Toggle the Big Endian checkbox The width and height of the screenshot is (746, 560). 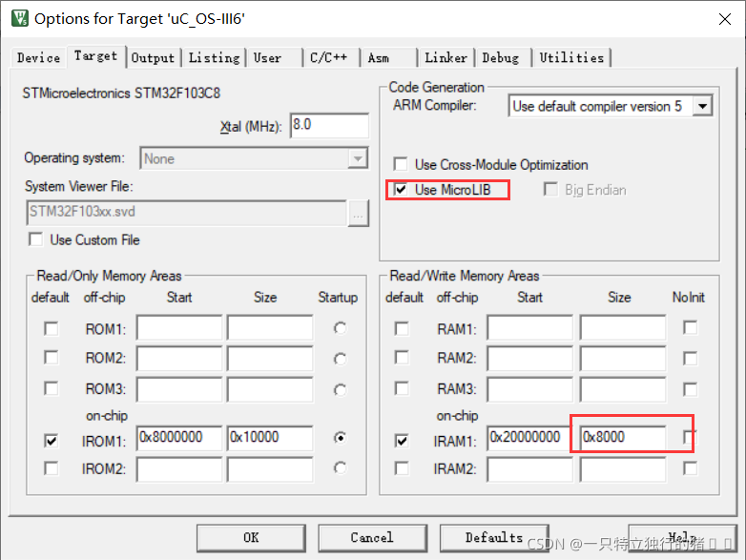coord(550,189)
